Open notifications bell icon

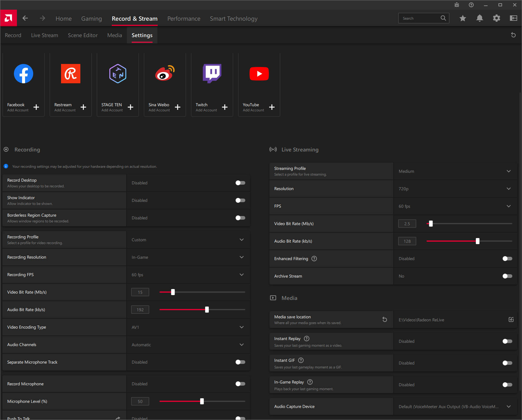(x=480, y=18)
